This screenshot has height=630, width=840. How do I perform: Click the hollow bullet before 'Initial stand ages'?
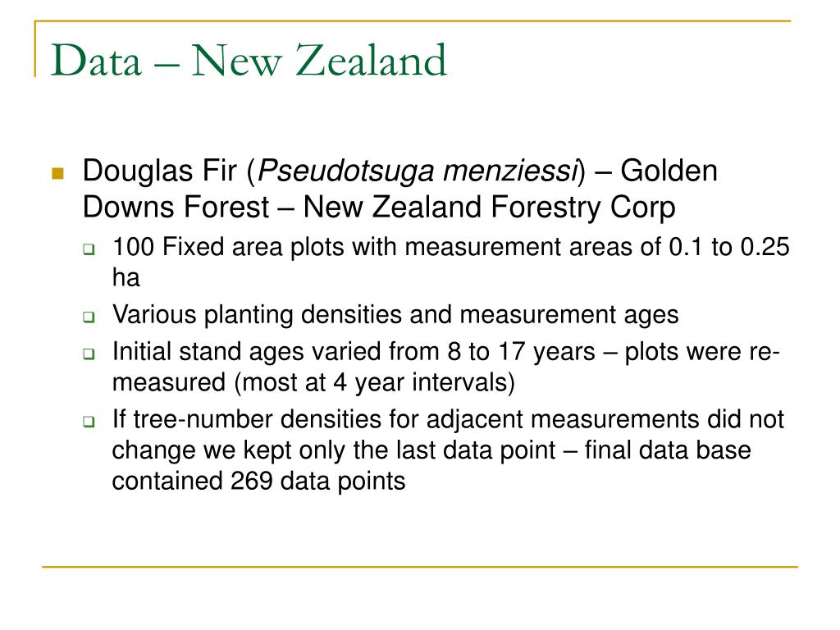pyautogui.click(x=89, y=354)
